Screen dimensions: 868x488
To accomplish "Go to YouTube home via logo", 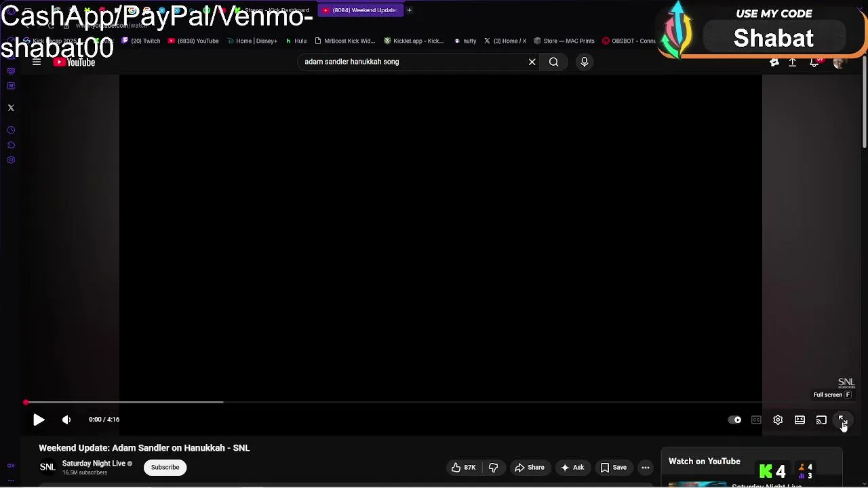I will [x=75, y=62].
